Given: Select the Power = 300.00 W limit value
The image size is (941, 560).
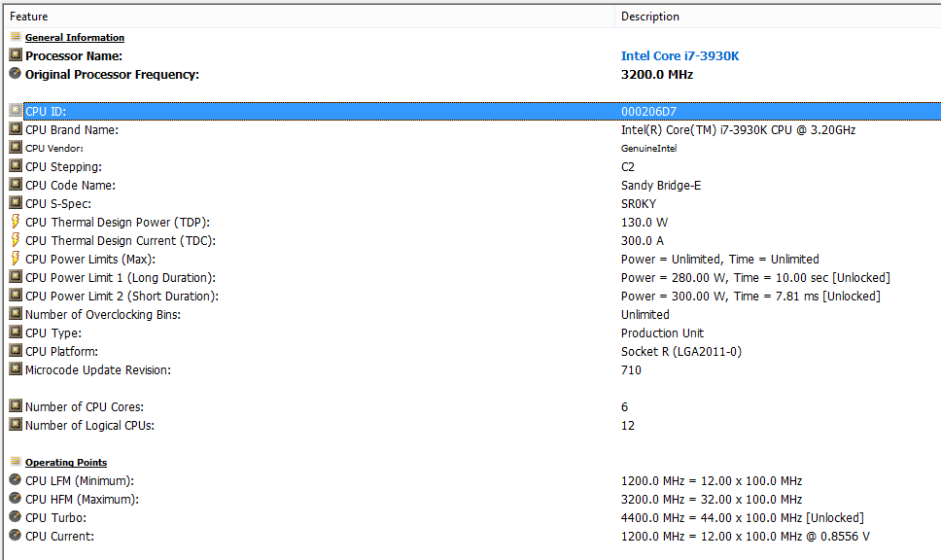Looking at the screenshot, I should (x=750, y=297).
